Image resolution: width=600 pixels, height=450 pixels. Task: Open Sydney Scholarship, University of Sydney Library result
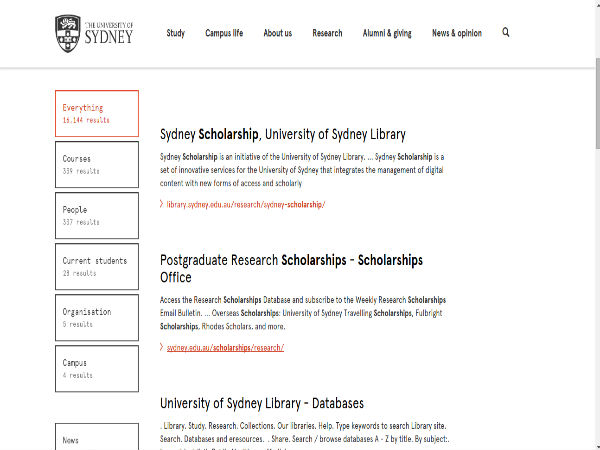(283, 134)
